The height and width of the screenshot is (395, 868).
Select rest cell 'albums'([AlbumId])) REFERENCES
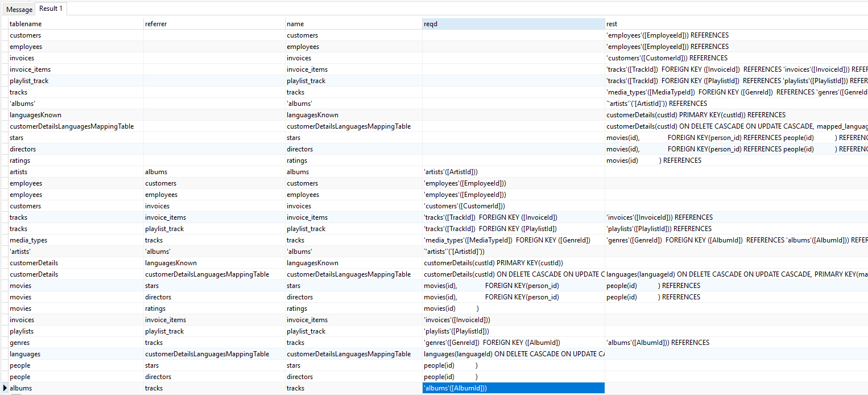click(736, 343)
